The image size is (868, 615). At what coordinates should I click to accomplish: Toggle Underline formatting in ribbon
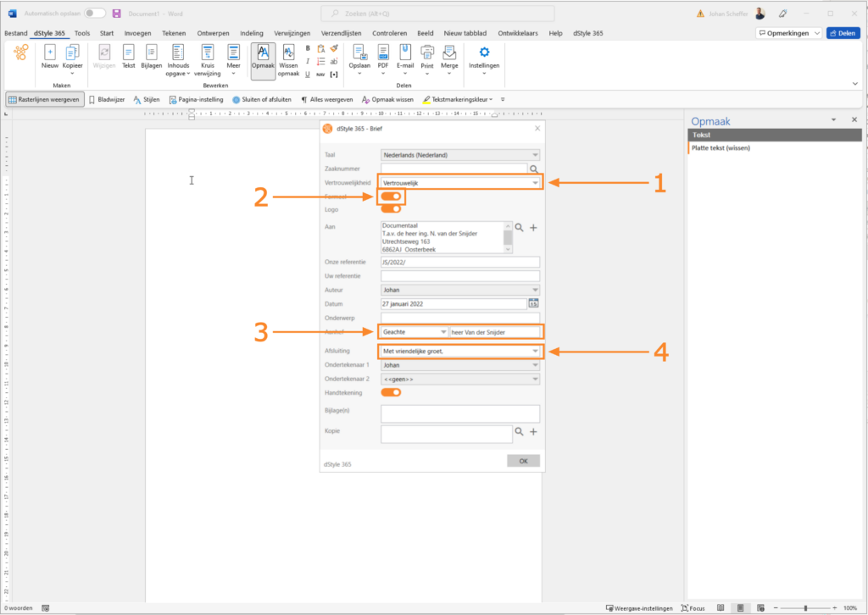pyautogui.click(x=308, y=74)
